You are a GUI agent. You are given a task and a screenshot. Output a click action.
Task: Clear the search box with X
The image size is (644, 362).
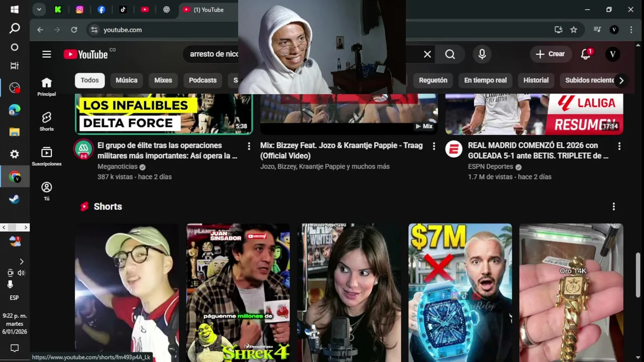pos(427,54)
